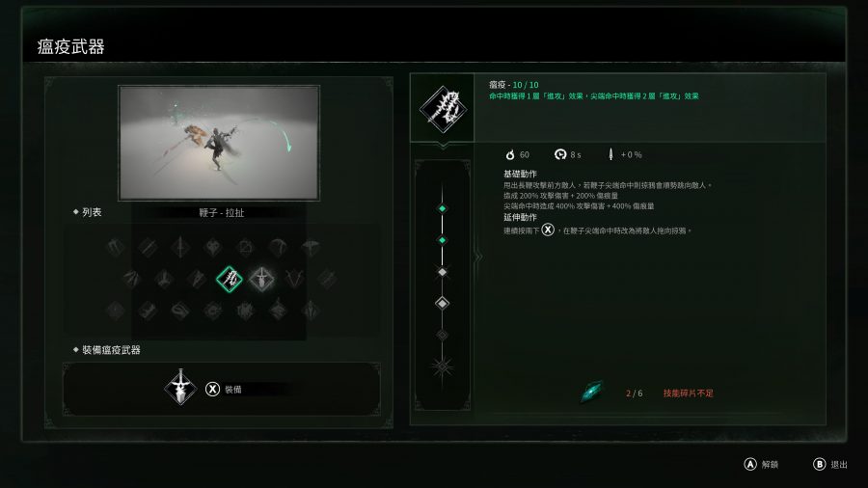
Task: Select the glowing dagger plague weapon icon
Action: pos(261,279)
